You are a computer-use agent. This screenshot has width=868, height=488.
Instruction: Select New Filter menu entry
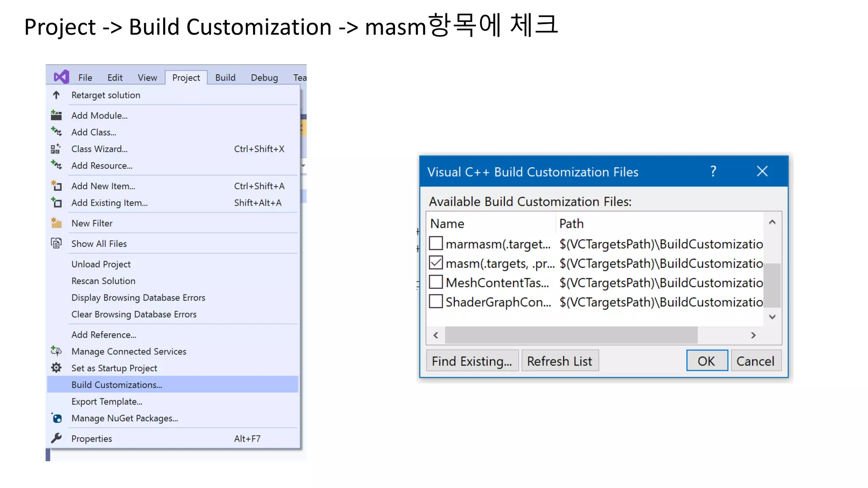[x=172, y=223]
